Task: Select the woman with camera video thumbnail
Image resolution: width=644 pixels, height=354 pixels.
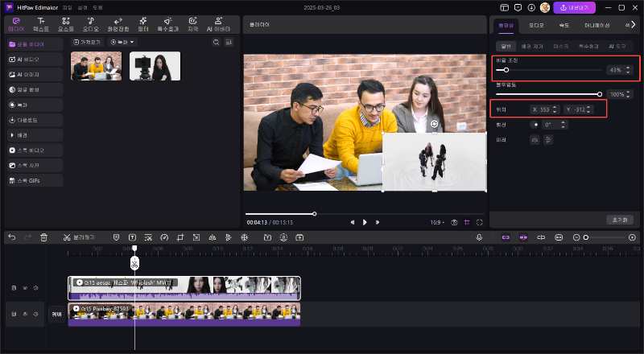Action: point(155,66)
